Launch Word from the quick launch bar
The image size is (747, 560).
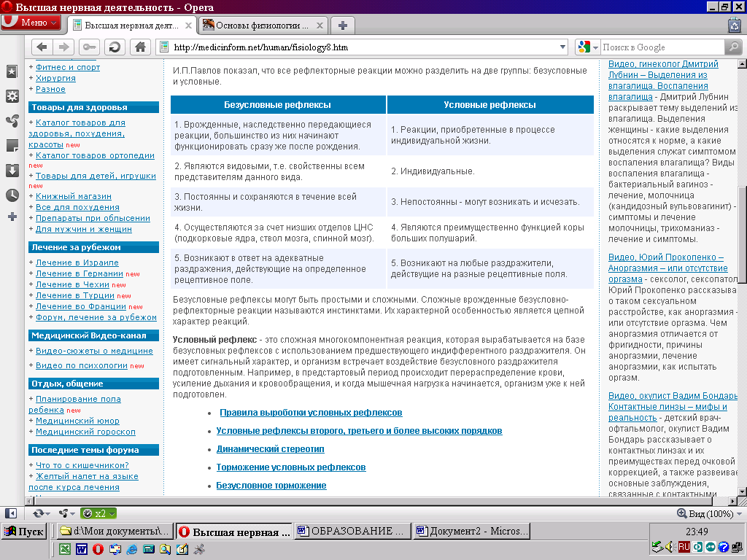point(82,549)
